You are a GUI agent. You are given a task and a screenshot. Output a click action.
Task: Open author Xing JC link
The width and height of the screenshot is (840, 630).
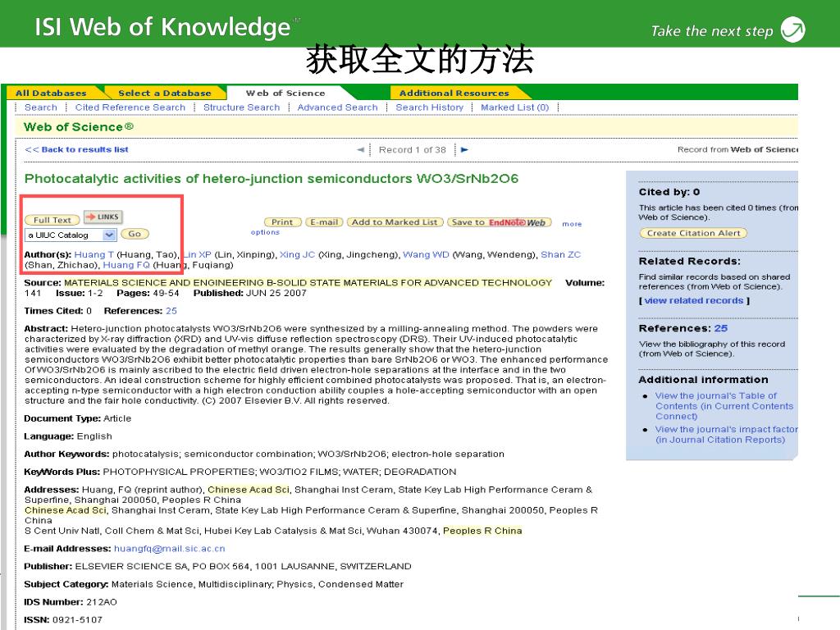297,254
